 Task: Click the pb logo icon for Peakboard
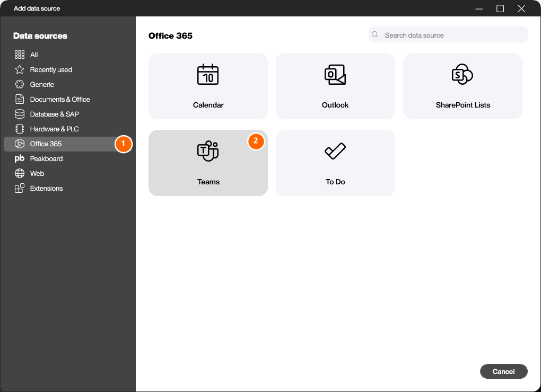click(x=20, y=158)
